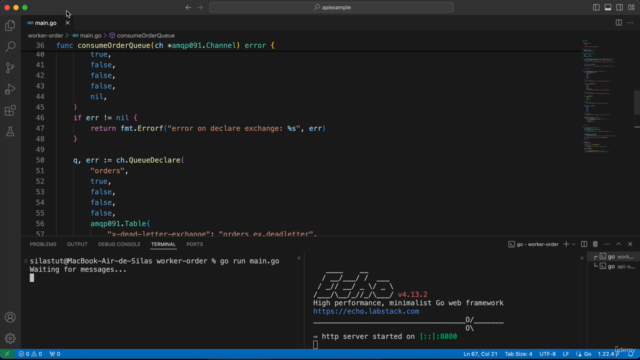Click the amqp091.Table text on line 56
The image size is (640, 360).
point(118,223)
